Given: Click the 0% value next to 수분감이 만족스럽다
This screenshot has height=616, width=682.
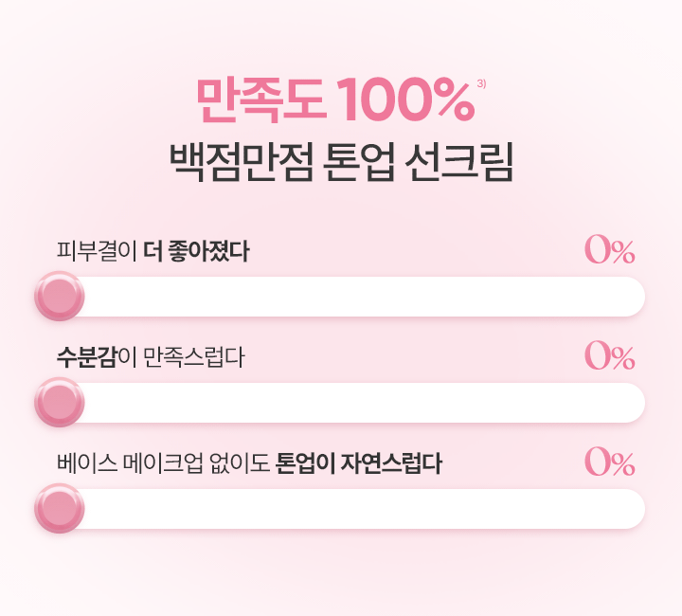Looking at the screenshot, I should (x=610, y=355).
